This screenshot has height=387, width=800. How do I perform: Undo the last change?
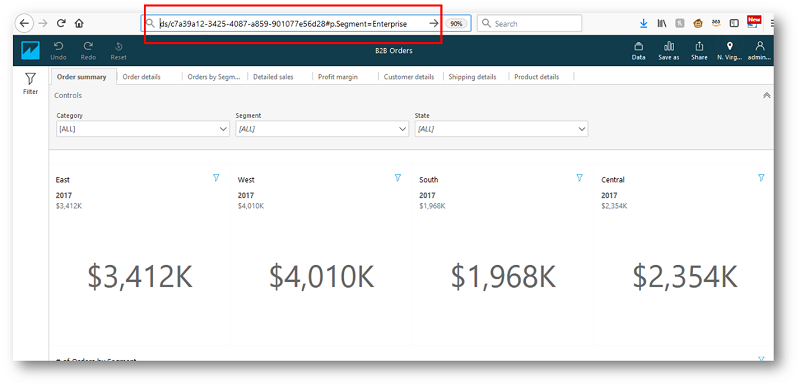coord(58,50)
